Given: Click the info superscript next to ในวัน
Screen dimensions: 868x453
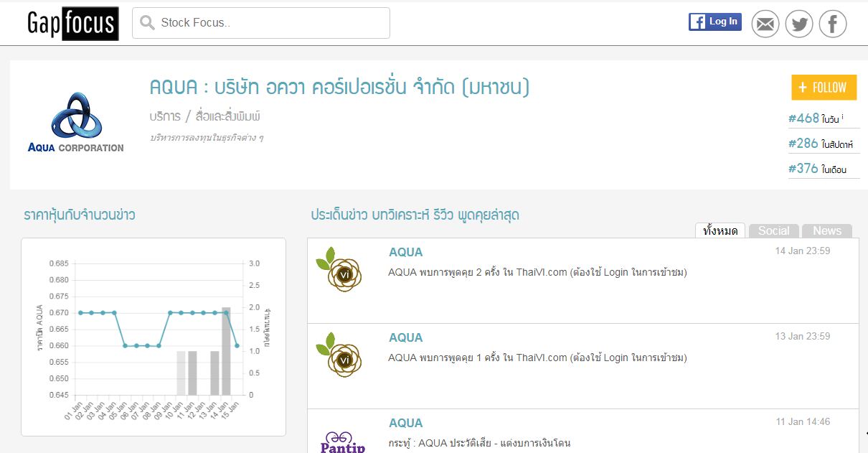Looking at the screenshot, I should (842, 116).
